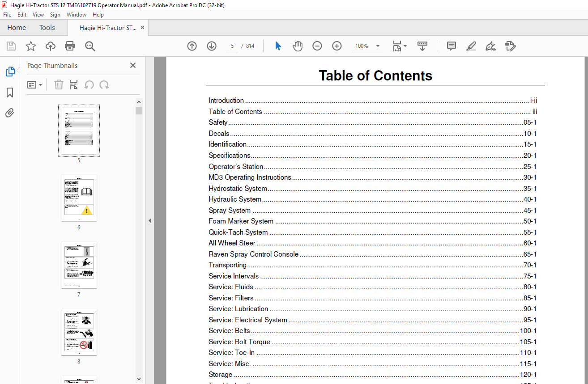Click the Raven Spray Control Console entry
Image resolution: width=588 pixels, height=384 pixels.
pos(372,254)
